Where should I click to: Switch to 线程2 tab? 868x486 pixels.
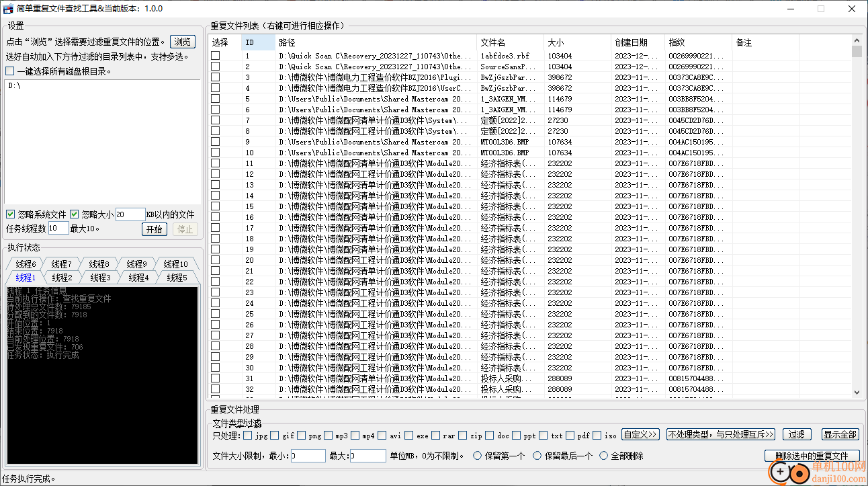click(62, 278)
